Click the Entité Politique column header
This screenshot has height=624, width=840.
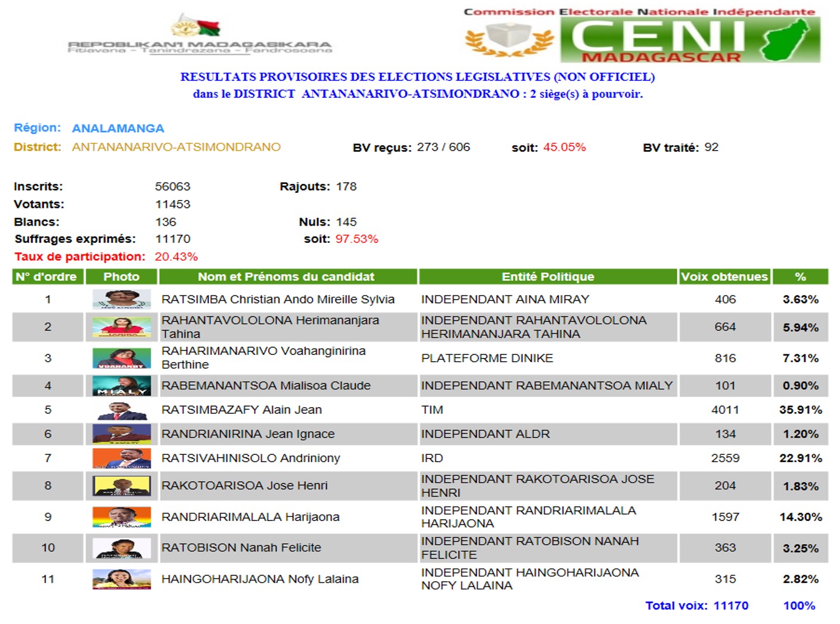click(548, 276)
